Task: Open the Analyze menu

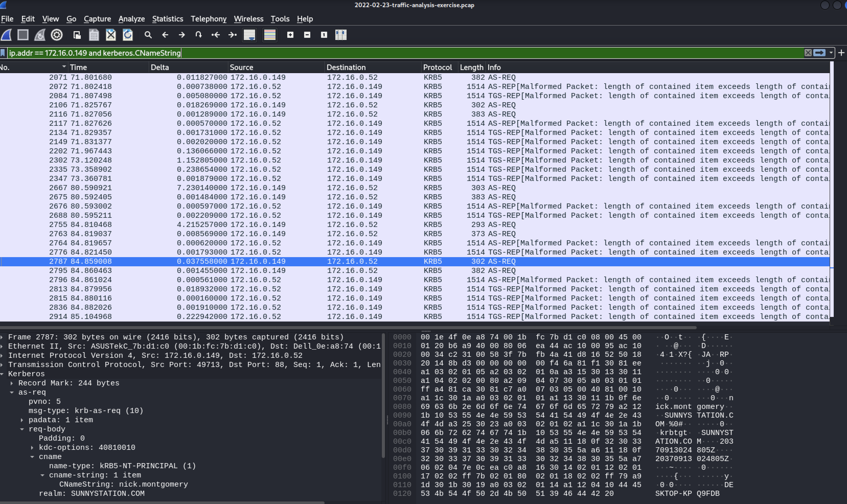Action: [x=131, y=19]
